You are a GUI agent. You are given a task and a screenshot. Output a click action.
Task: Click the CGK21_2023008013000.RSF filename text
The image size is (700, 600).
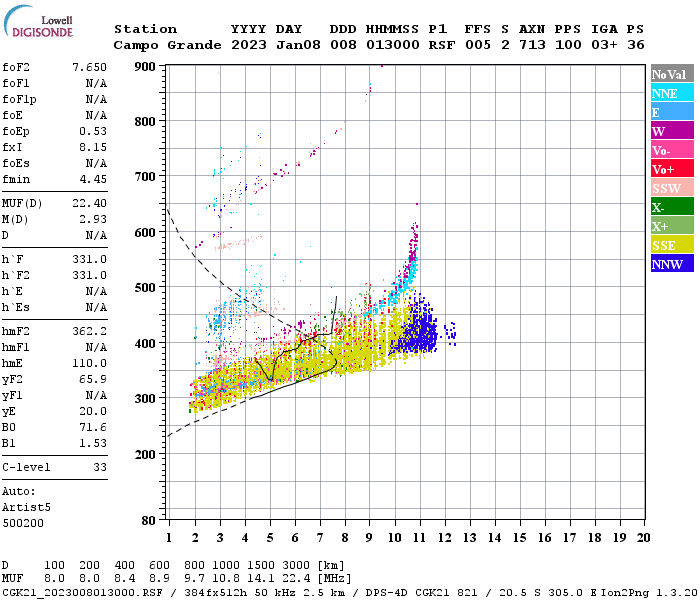click(x=82, y=592)
